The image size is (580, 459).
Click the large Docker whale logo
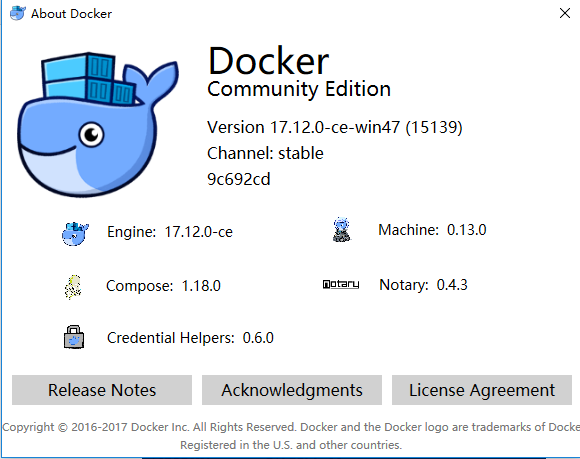tap(98, 124)
